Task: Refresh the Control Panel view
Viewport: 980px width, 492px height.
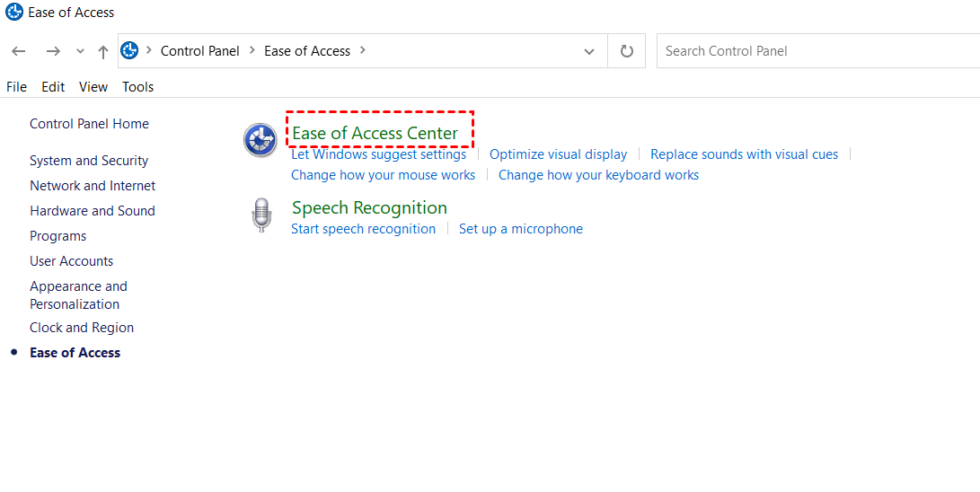Action: point(626,51)
